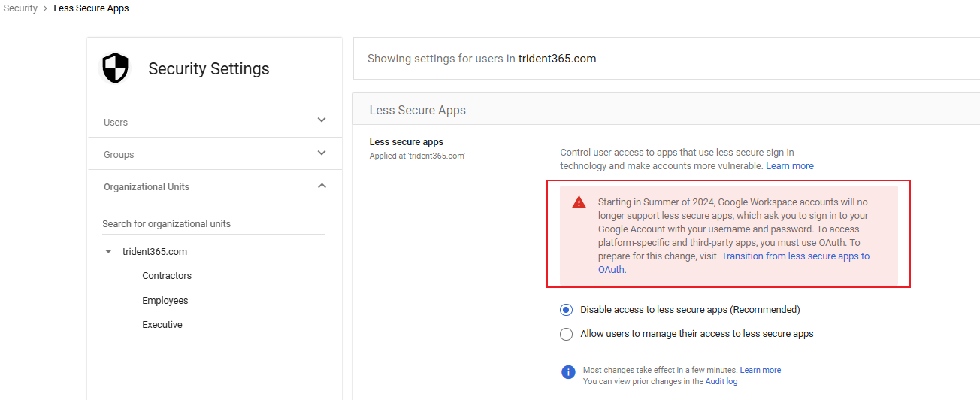Open Transition from less secure apps link
The image size is (980, 400).
coord(795,256)
